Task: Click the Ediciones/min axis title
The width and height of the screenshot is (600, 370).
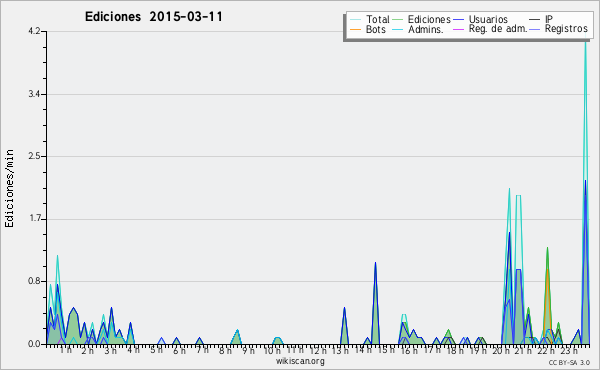Action: pyautogui.click(x=9, y=188)
